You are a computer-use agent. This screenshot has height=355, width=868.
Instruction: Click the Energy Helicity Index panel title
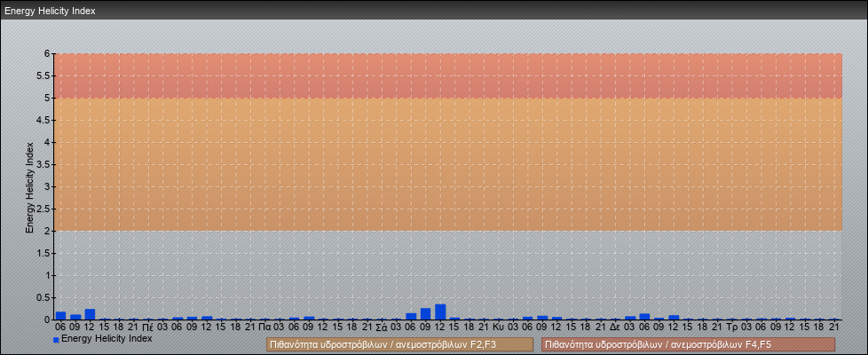(51, 11)
